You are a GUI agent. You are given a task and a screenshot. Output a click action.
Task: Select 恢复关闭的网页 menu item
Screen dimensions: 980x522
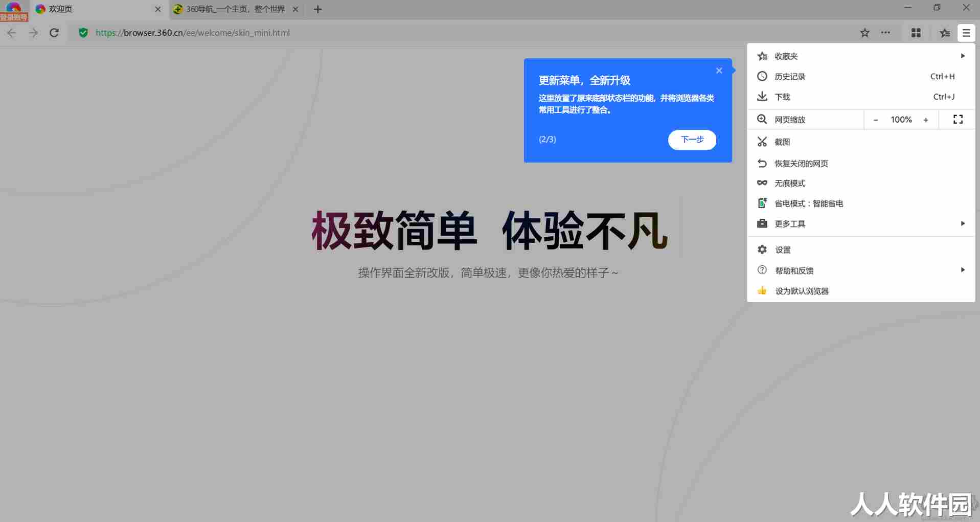861,163
